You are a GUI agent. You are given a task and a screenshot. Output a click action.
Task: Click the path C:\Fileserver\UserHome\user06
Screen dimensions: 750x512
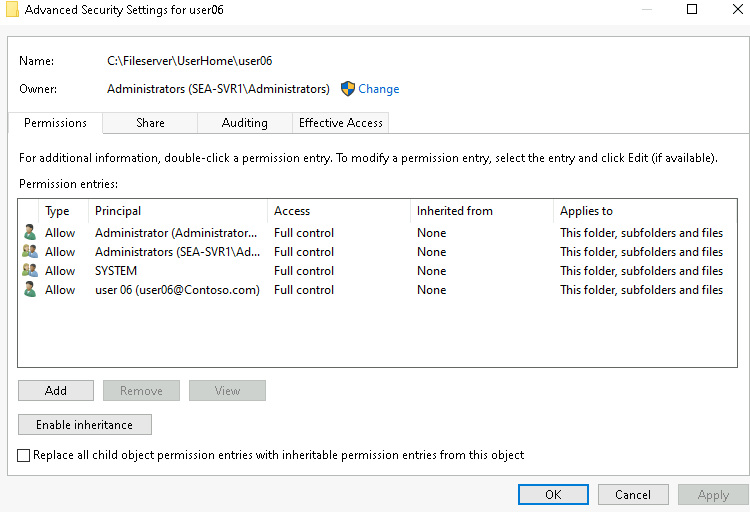(189, 61)
